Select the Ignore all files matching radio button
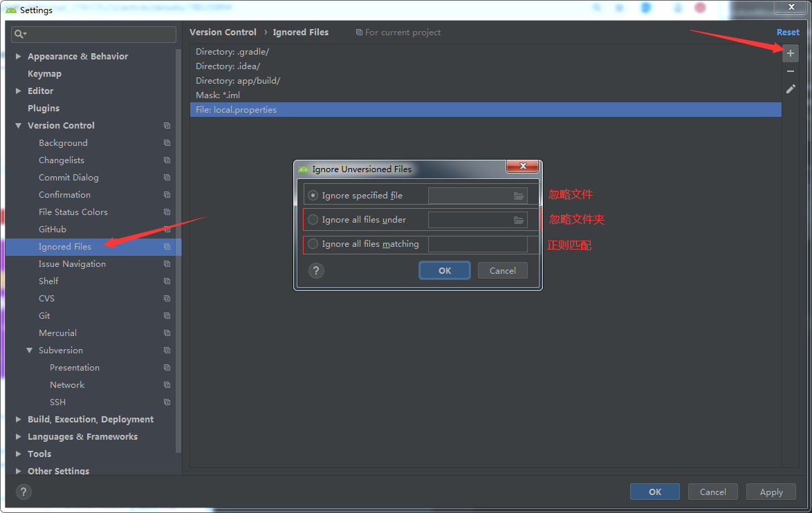 (x=313, y=244)
